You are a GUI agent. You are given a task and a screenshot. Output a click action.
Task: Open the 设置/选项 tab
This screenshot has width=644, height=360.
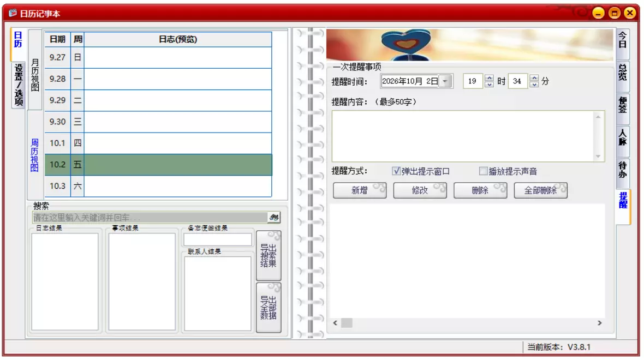coord(19,85)
